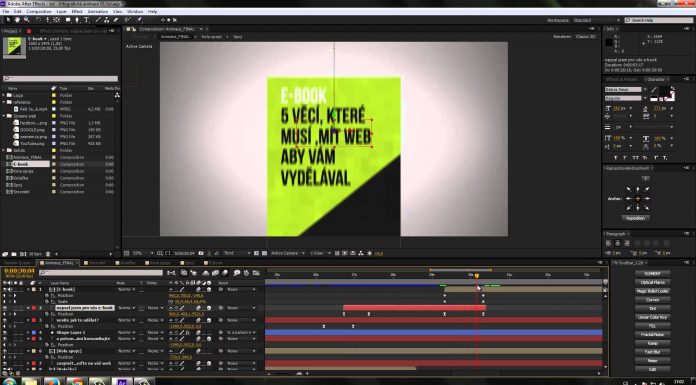The height and width of the screenshot is (385, 696).
Task: Select the Puppet Pin tool
Action: 139,20
